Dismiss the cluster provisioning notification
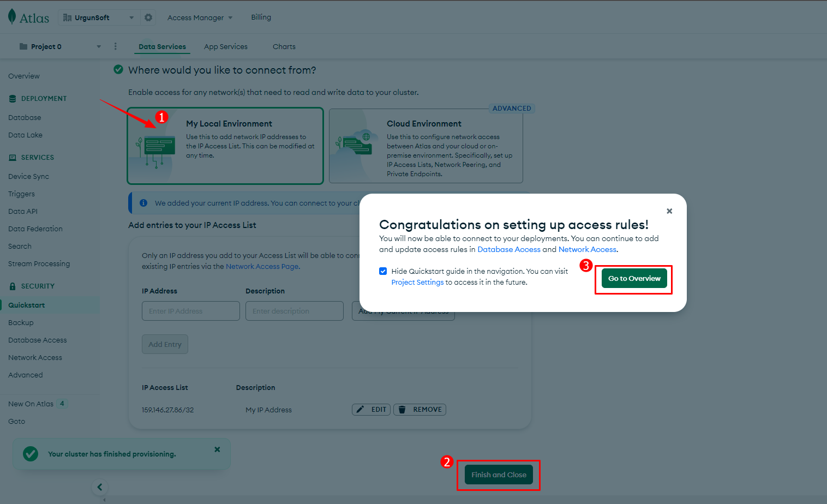The width and height of the screenshot is (827, 504). [217, 449]
